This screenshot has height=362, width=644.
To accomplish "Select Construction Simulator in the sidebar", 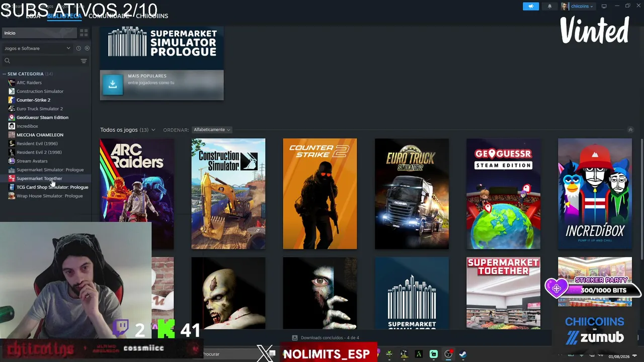I will tap(40, 91).
